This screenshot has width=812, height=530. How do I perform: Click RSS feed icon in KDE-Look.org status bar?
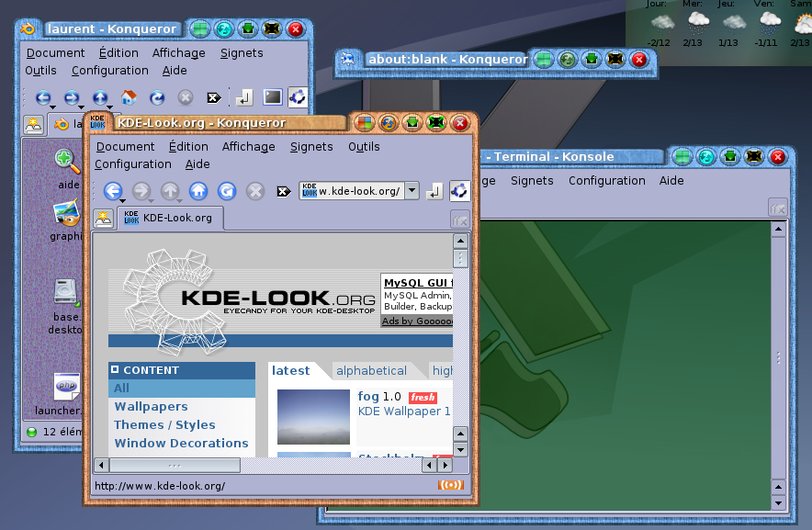pyautogui.click(x=450, y=485)
